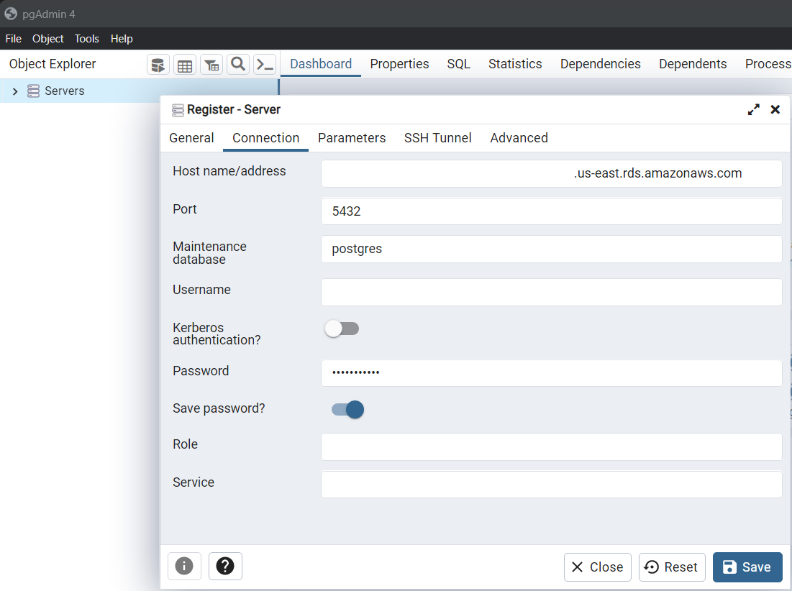Click the Password field
The image size is (792, 591).
tap(552, 373)
